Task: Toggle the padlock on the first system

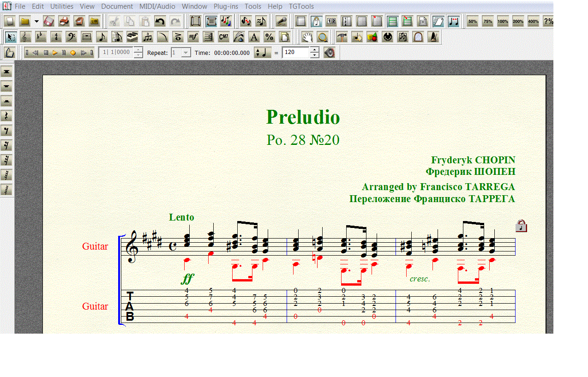Action: tap(521, 226)
